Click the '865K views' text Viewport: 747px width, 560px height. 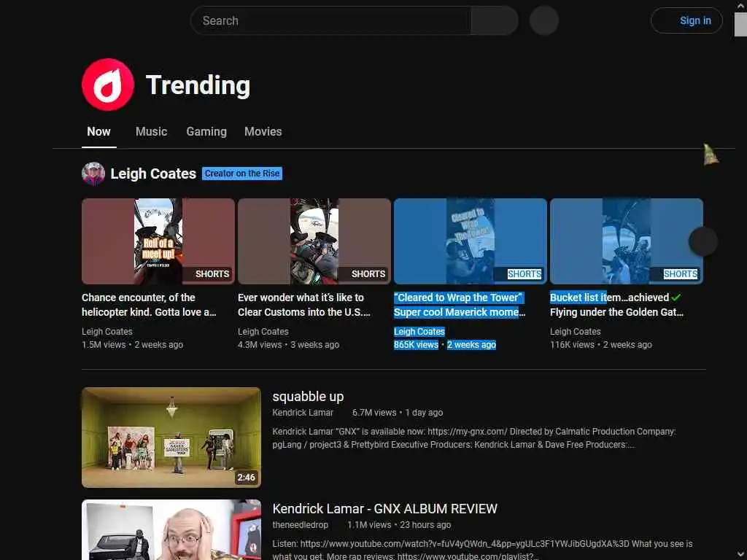(x=416, y=345)
